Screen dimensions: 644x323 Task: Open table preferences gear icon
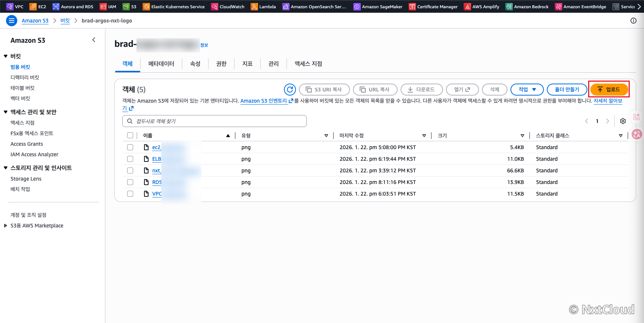[623, 121]
